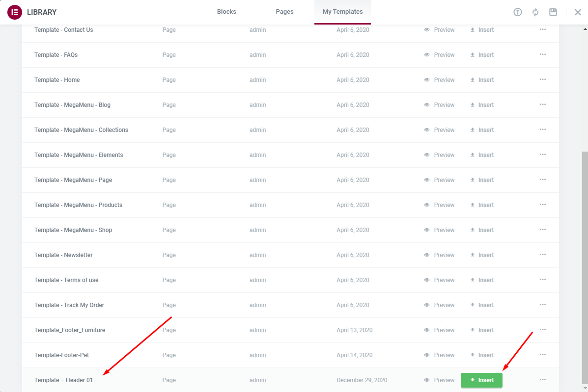Screen dimensions: 588x392
Task: Insert Template - Terms of use
Action: point(482,280)
